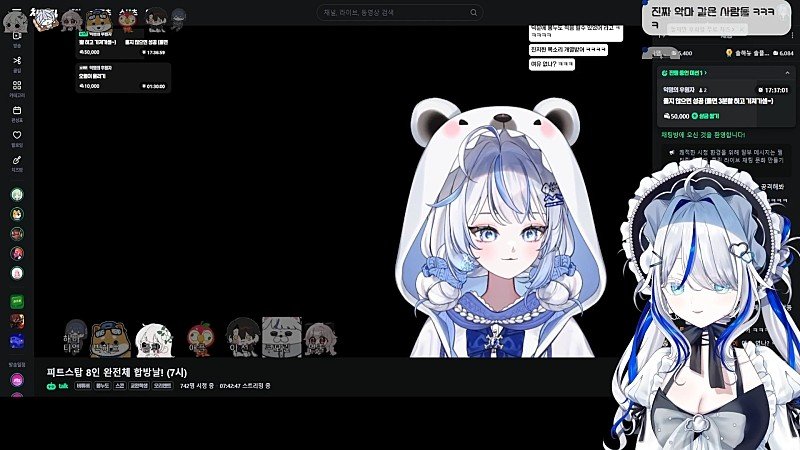800x450 pixels.
Task: Click the green chat welcome message
Action: tap(703, 135)
